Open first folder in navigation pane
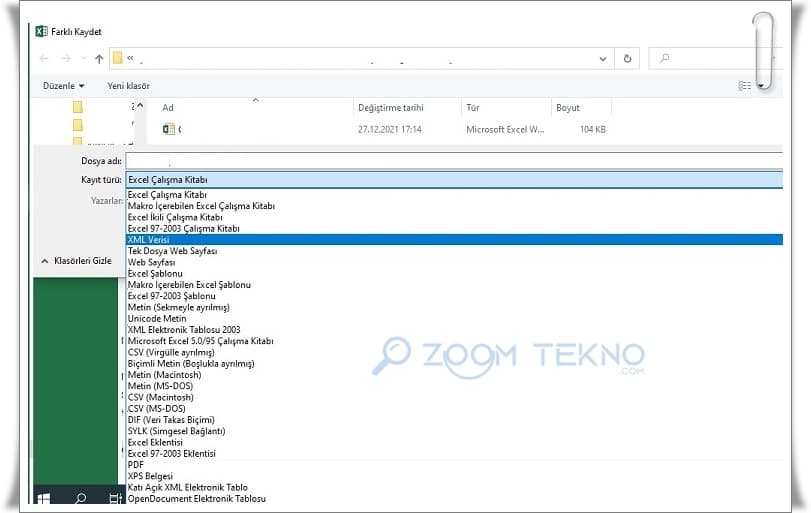811x513 pixels. pyautogui.click(x=78, y=107)
